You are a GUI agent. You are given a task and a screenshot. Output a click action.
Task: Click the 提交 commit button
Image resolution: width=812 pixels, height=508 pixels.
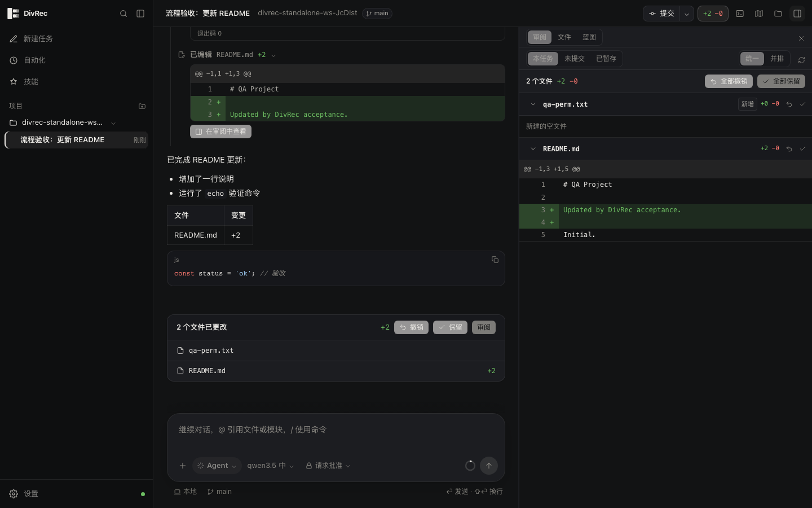(x=661, y=14)
